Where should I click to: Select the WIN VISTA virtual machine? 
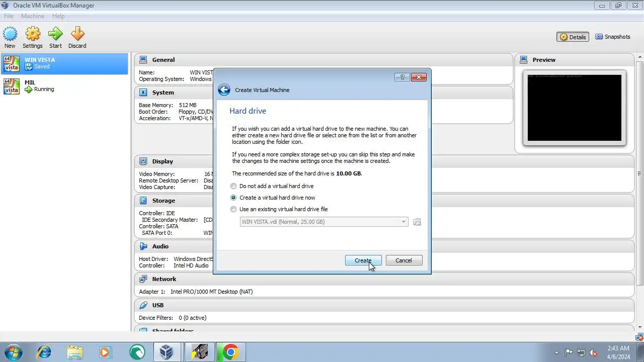click(64, 63)
